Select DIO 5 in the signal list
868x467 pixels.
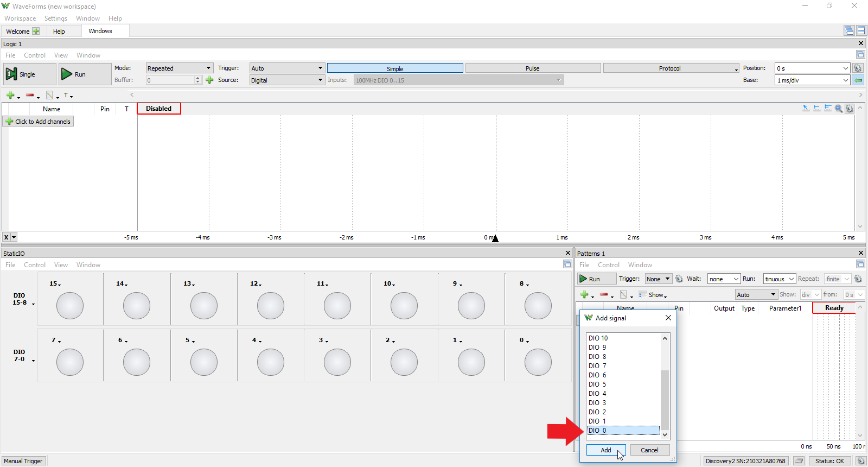[x=597, y=384]
